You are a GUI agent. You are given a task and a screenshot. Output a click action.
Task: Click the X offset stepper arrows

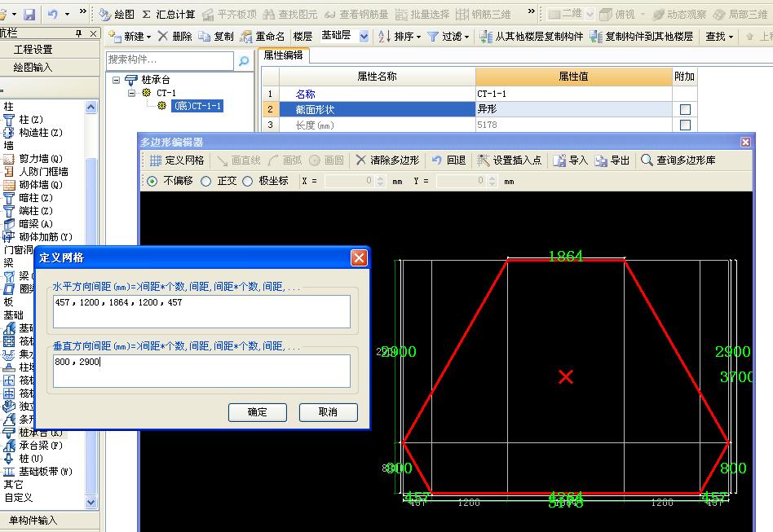click(380, 182)
